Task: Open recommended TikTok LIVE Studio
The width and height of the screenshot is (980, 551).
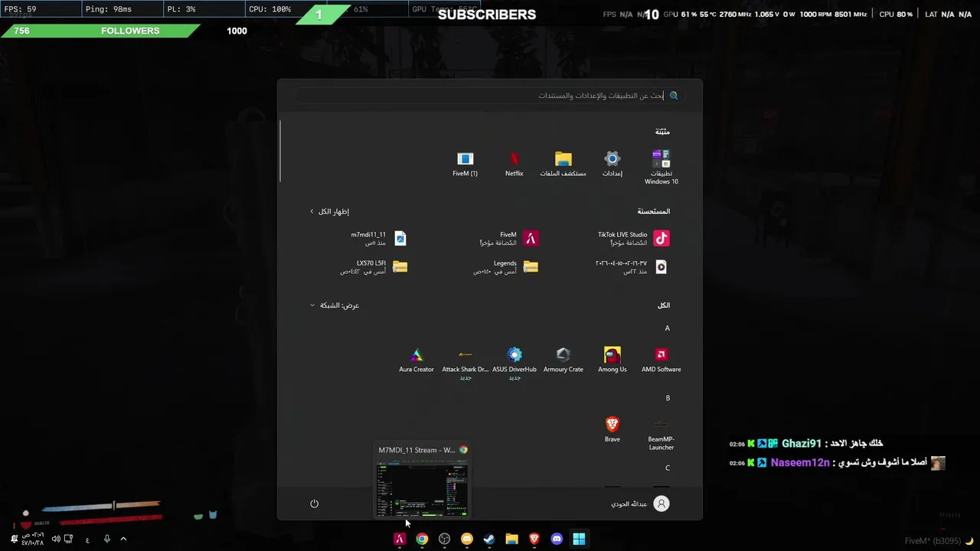Action: point(633,239)
